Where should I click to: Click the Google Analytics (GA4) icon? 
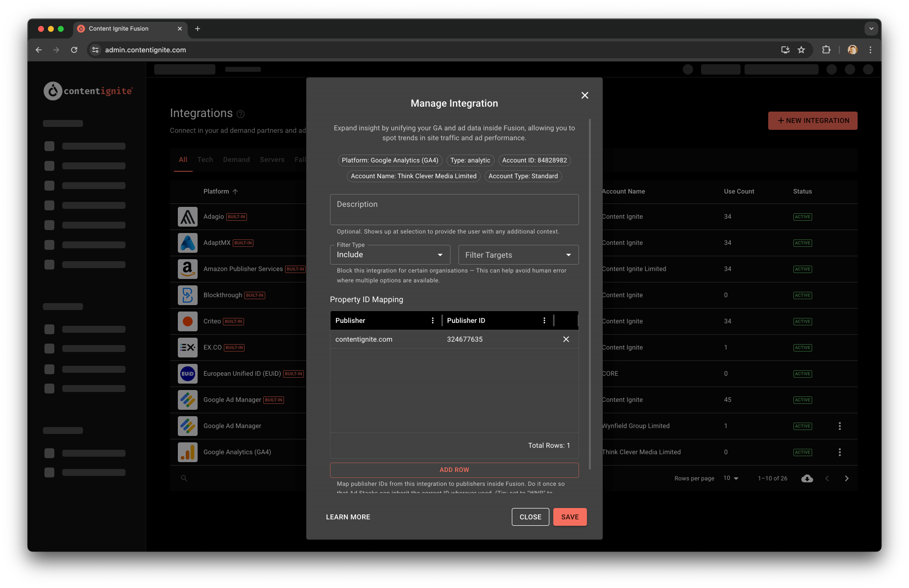coord(188,452)
